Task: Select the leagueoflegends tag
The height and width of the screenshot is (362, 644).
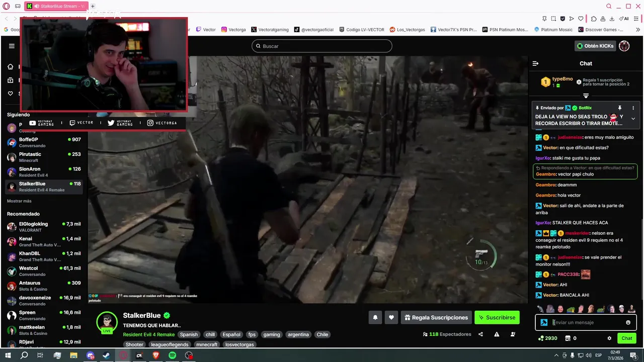Action: point(170,344)
